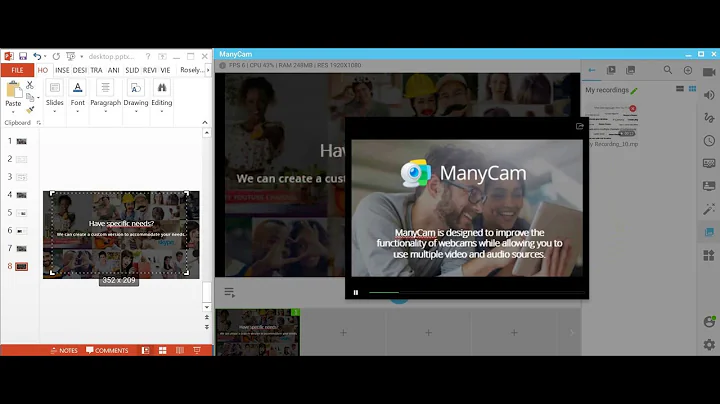Seek along the video progress bar
This screenshot has height=404, width=720.
(x=477, y=292)
